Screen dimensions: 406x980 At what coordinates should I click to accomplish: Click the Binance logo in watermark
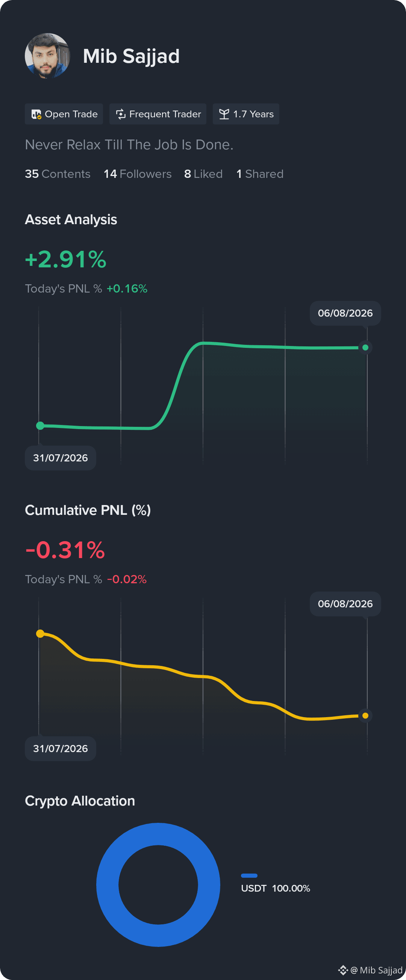pos(343,970)
